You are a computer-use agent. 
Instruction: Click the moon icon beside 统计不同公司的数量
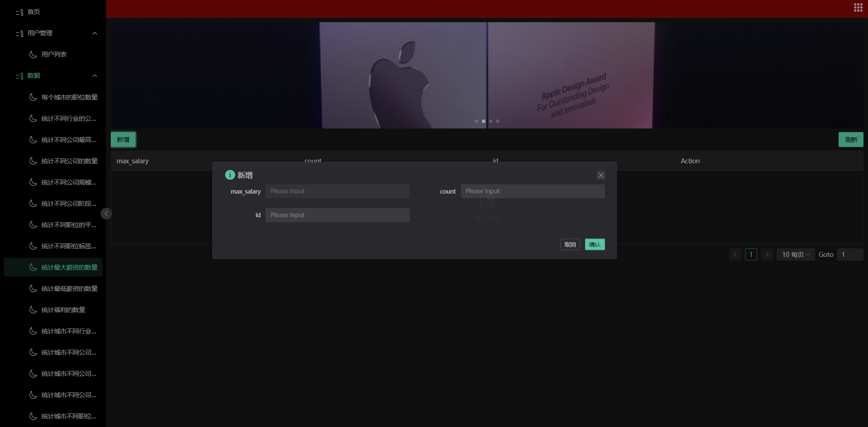33,161
